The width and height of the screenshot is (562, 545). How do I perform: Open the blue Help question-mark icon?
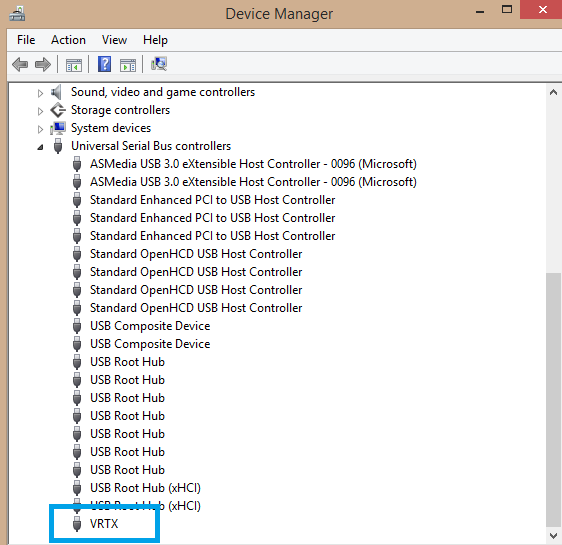coord(104,64)
